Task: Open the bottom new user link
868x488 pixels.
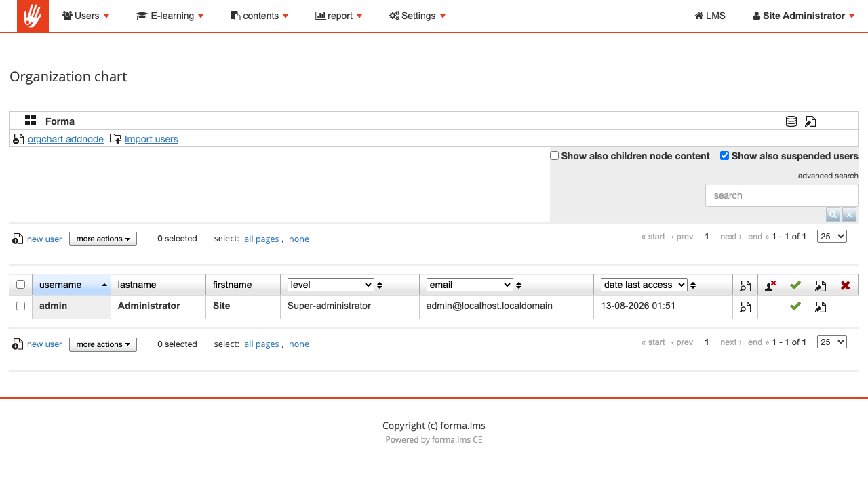Action: [44, 344]
